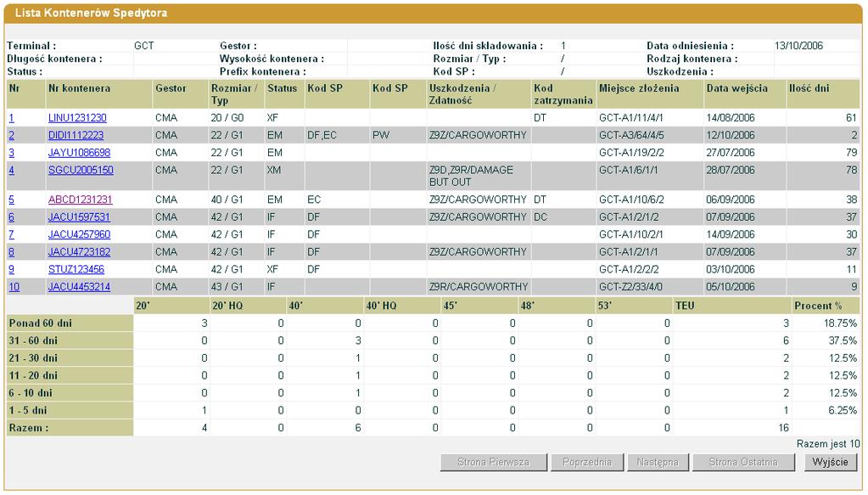868x495 pixels.
Task: Click the 31 - 60 dni row label
Action: point(70,340)
